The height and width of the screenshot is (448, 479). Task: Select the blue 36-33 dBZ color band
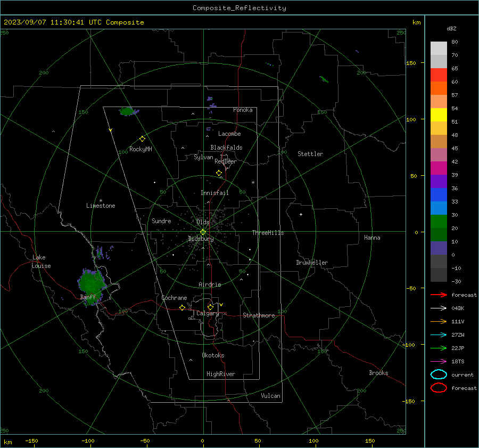439,195
